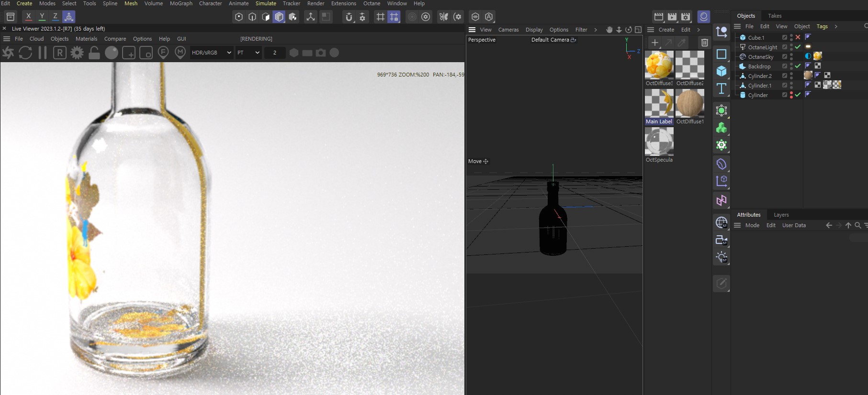Click the viewport rotate icon
868x395 pixels.
629,30
